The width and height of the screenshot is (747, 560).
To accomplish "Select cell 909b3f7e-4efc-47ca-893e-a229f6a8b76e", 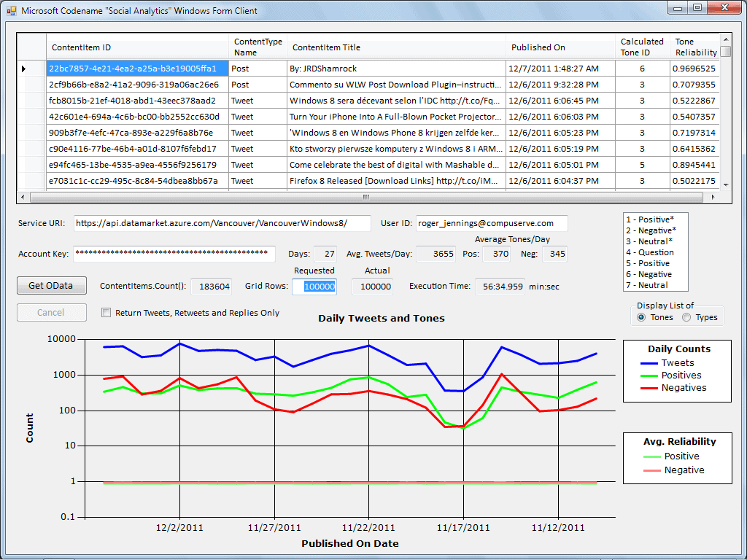I will tap(137, 133).
